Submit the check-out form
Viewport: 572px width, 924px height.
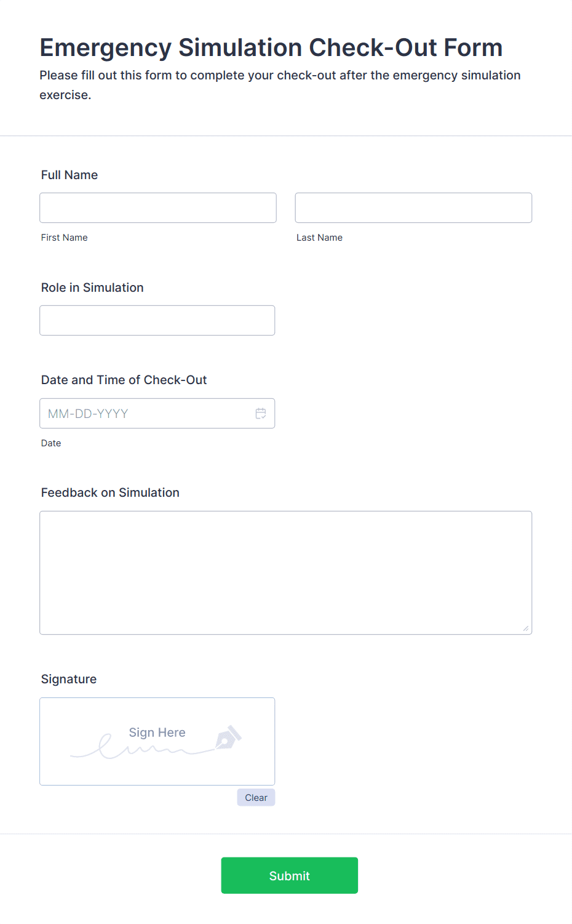click(x=290, y=875)
